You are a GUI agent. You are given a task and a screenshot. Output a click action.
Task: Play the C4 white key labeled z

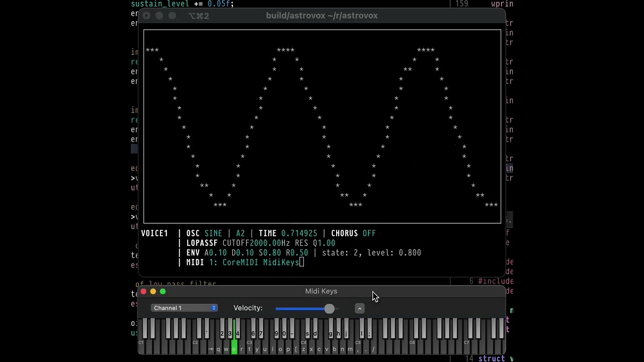303,347
